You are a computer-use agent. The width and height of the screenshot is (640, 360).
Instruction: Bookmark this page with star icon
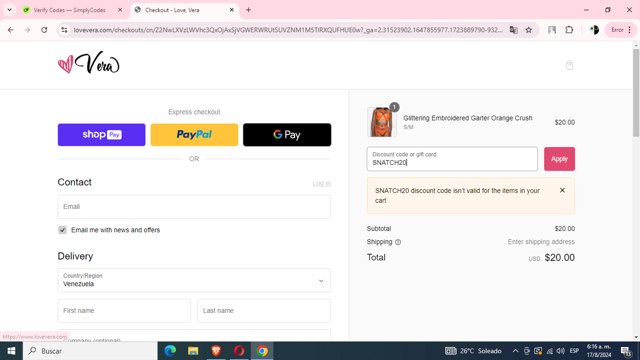tap(529, 30)
